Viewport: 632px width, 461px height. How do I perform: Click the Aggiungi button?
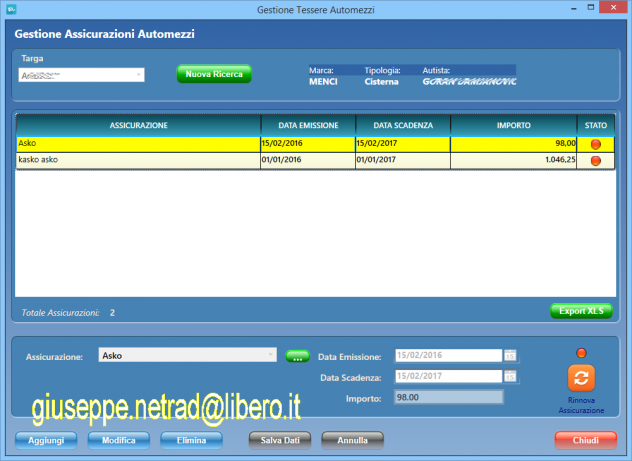click(x=46, y=440)
